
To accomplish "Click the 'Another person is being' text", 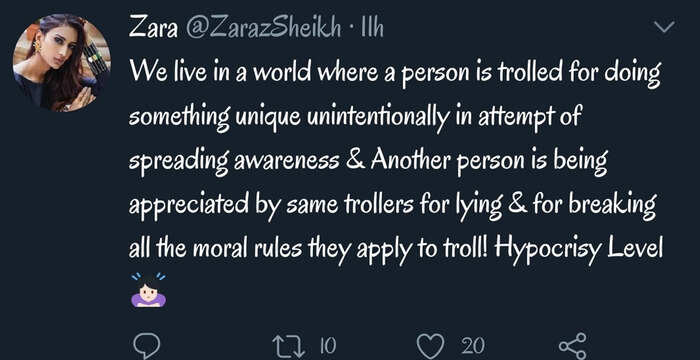I will point(489,162).
